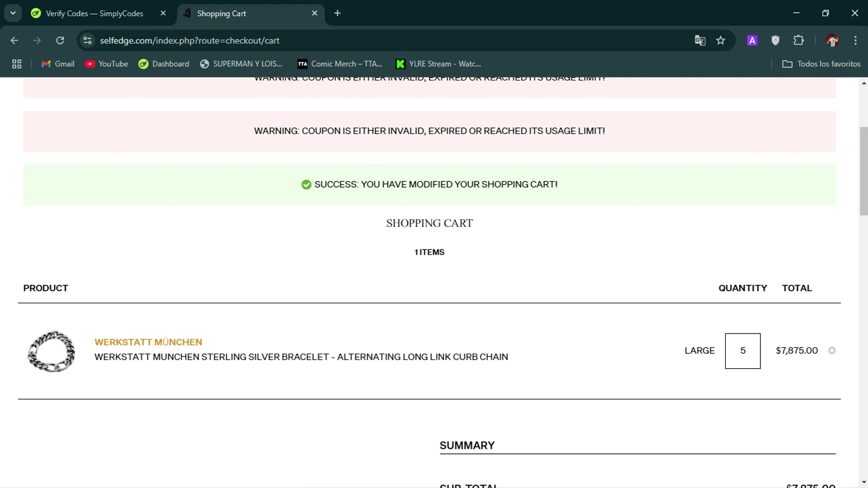Click the green success checkmark icon
868x488 pixels.
click(x=306, y=185)
